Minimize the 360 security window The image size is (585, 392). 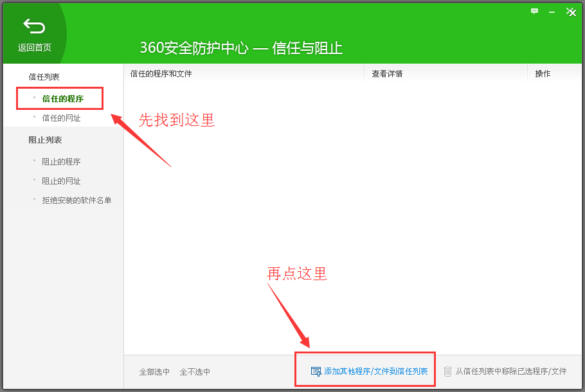pyautogui.click(x=552, y=12)
